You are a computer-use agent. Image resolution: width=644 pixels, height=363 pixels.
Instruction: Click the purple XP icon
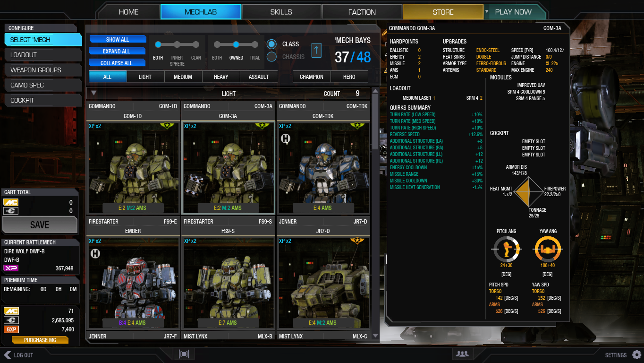pyautogui.click(x=11, y=268)
